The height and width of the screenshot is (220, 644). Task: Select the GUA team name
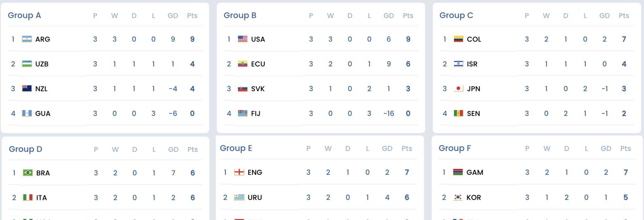click(x=43, y=113)
